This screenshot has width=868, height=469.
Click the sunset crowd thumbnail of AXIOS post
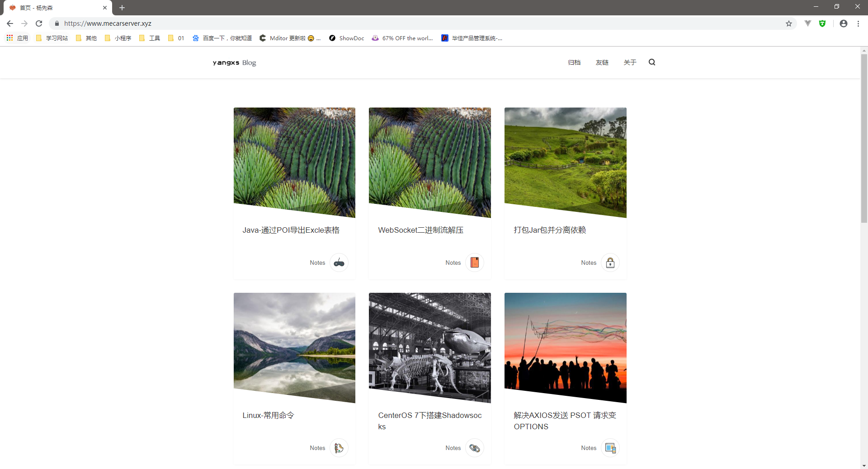(x=566, y=347)
